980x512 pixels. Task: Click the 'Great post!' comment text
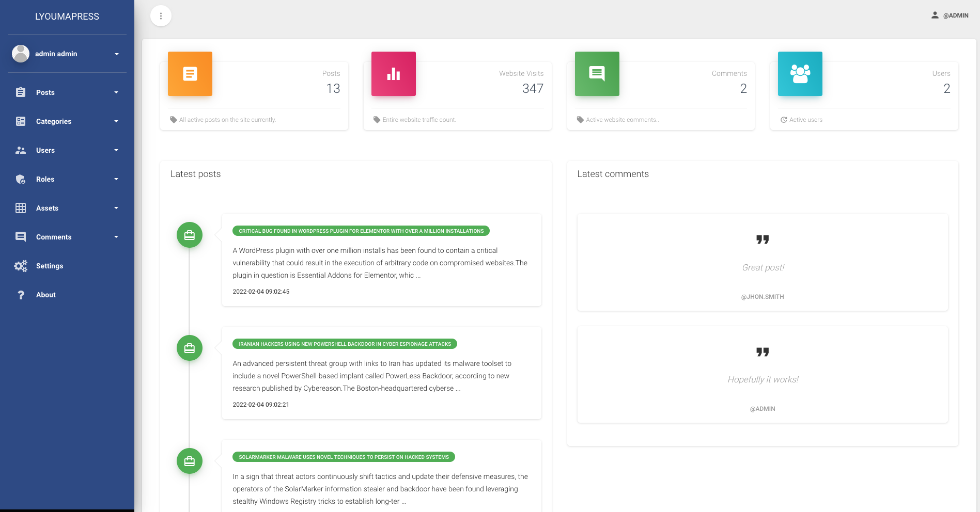pyautogui.click(x=763, y=267)
